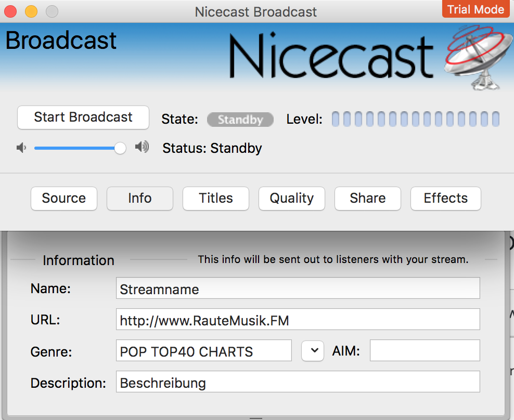The height and width of the screenshot is (420, 514).
Task: Click the URL input field
Action: click(298, 319)
